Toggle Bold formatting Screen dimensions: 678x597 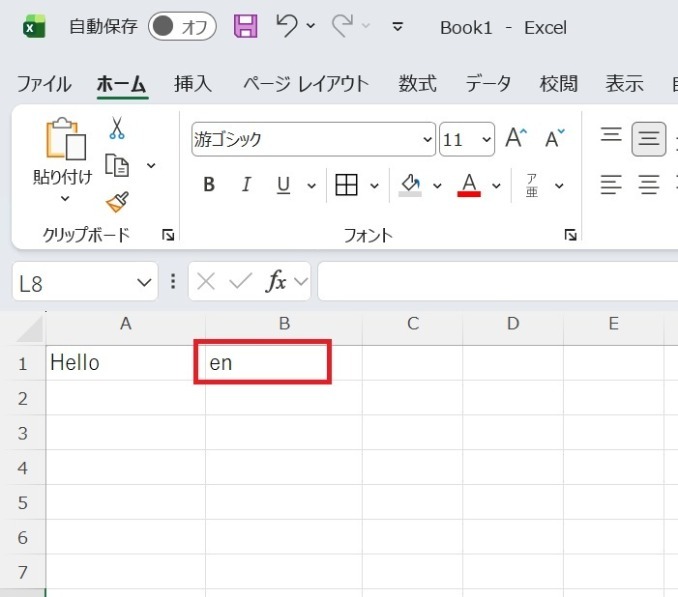tap(209, 185)
